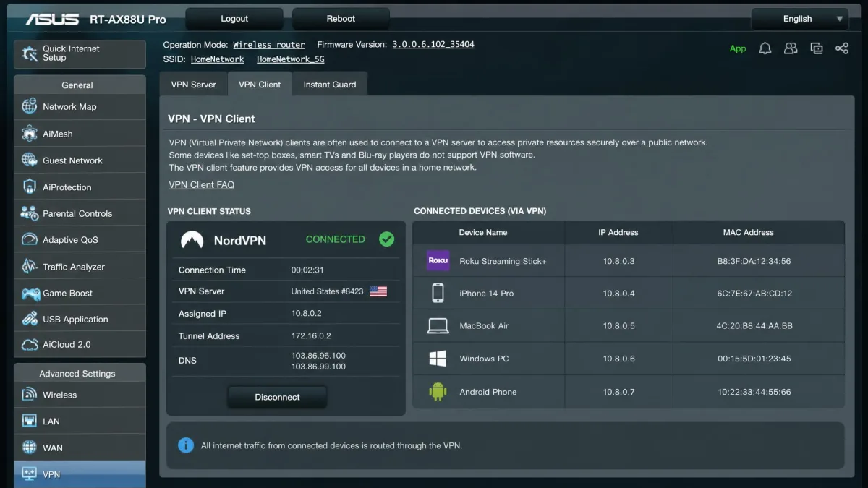Screen dimensions: 868x488
Task: Click the HomeNetwork_5G SSID link
Action: 291,59
